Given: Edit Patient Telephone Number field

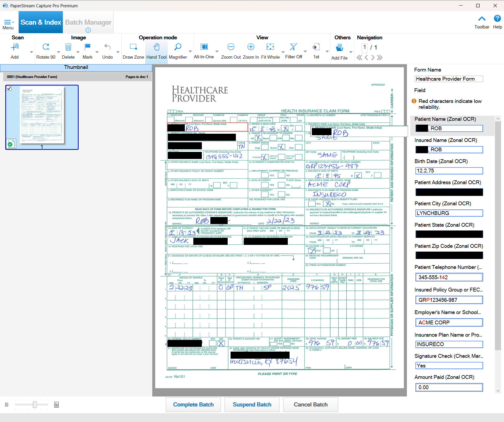Looking at the screenshot, I should pyautogui.click(x=449, y=277).
